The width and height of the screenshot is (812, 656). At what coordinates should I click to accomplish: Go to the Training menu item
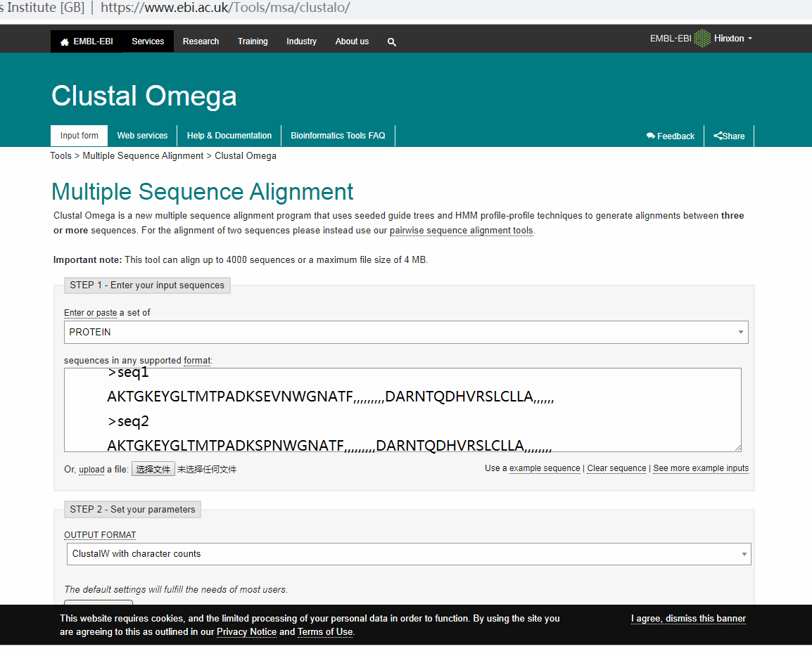[253, 41]
